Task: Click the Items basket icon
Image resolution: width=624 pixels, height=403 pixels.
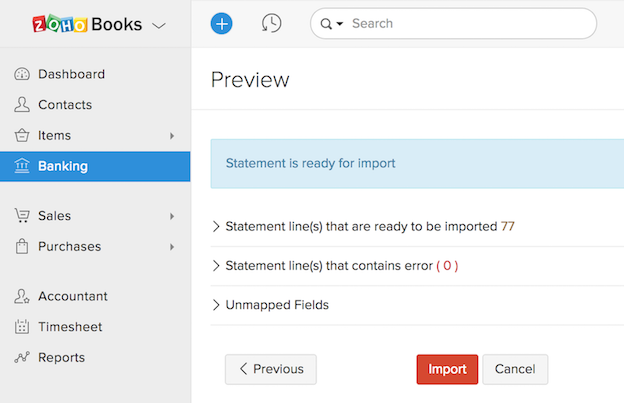Action: pos(22,135)
